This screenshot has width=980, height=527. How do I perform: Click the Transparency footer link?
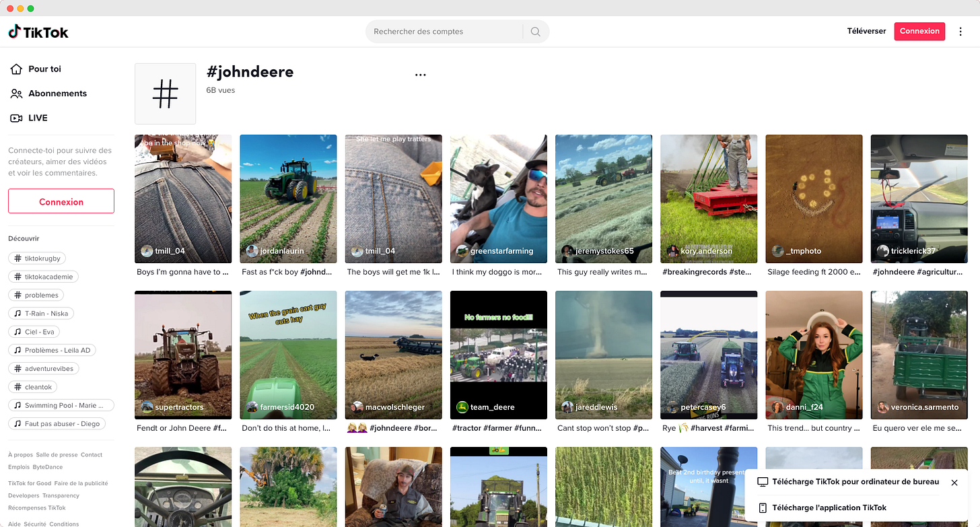pos(61,495)
